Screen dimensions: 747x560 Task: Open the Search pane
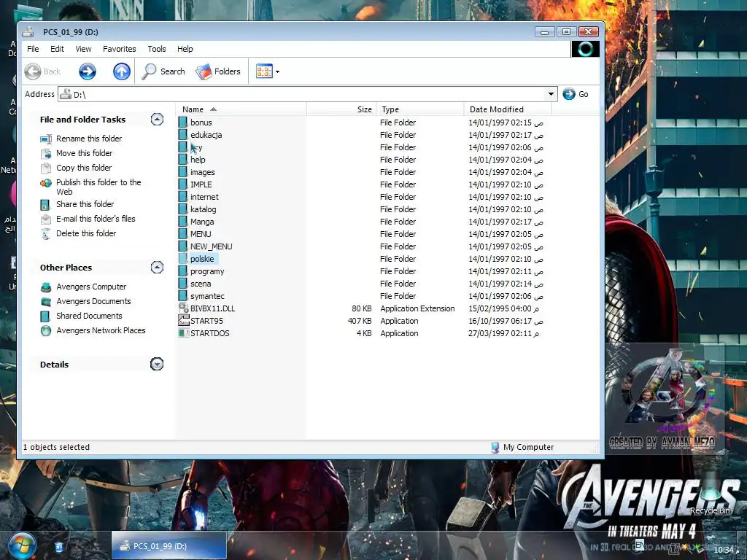(163, 71)
